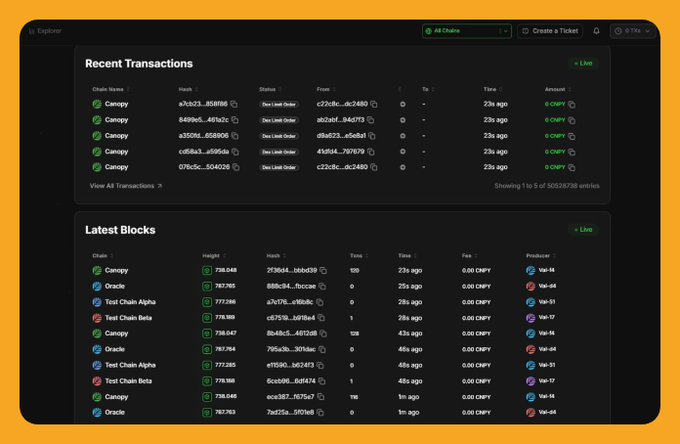The height and width of the screenshot is (444, 680).
Task: Click block height 738.047
Action: click(226, 333)
